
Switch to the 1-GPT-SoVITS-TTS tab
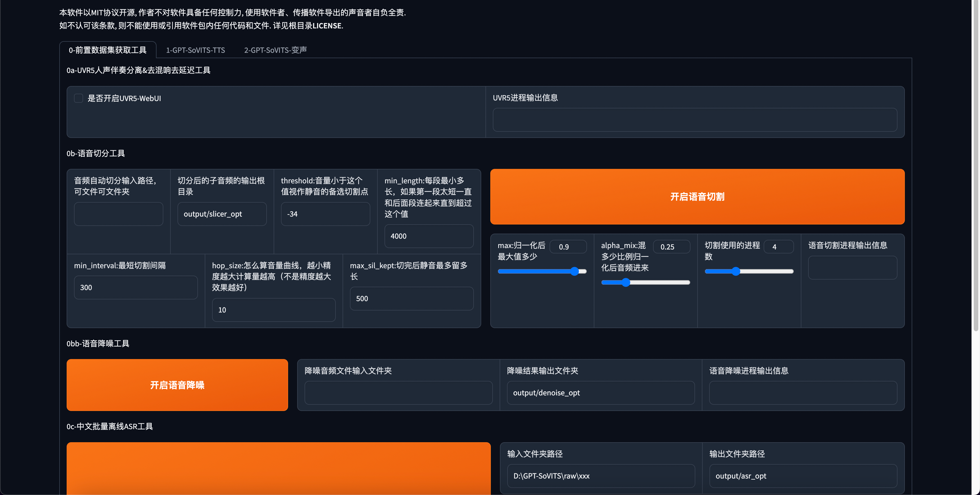coord(195,50)
